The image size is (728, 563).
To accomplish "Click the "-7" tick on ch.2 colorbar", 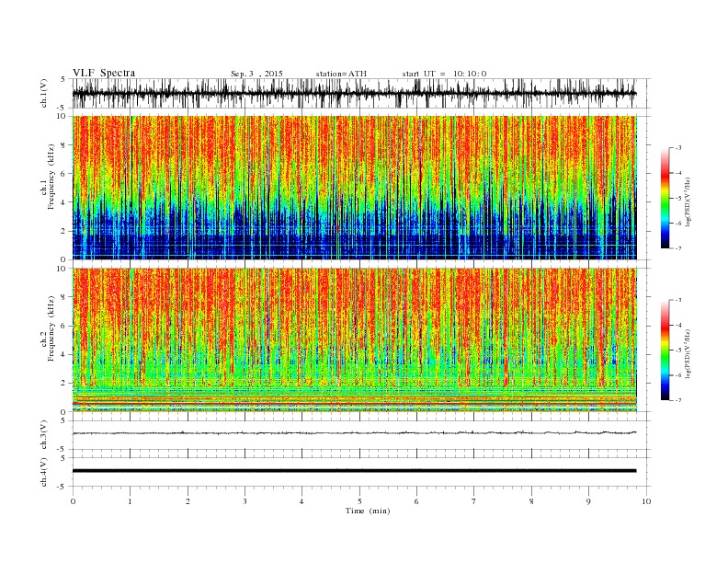I will pos(677,400).
